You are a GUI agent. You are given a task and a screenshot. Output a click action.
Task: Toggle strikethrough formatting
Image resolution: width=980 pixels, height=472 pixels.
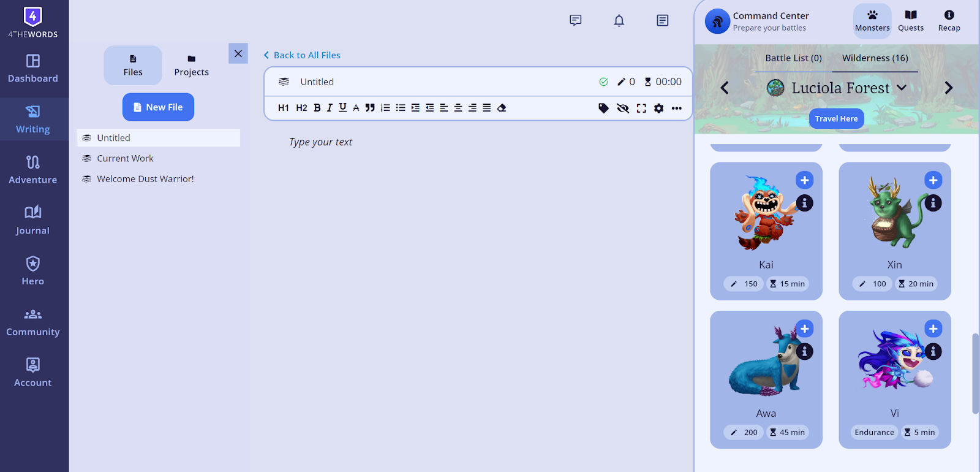356,108
